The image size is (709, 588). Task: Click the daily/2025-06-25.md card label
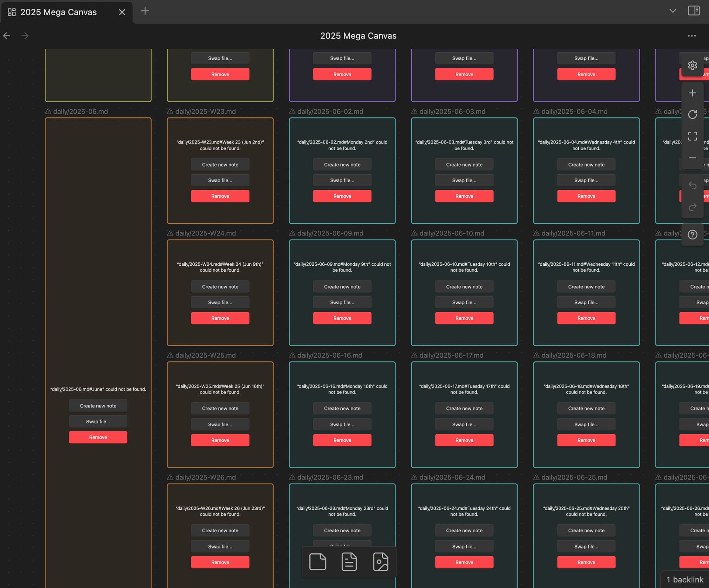pos(574,477)
